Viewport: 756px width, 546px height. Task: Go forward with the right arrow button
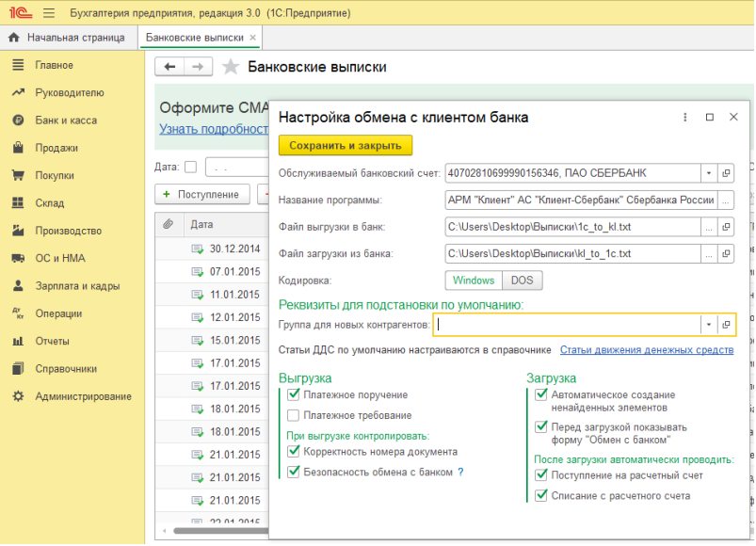pos(198,67)
